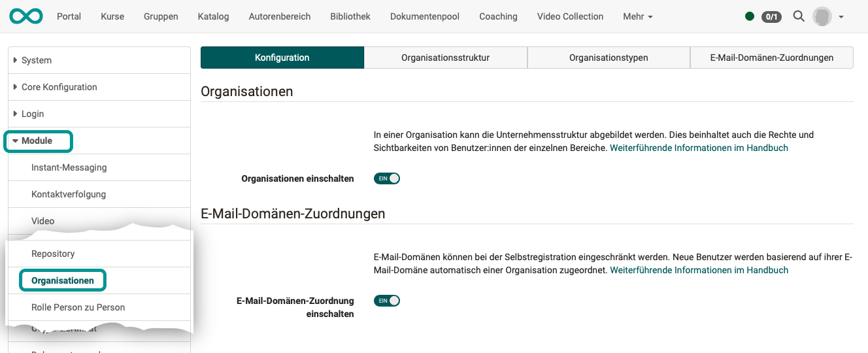Switch to E-Mail-Domänen-Zuordnungen tab
The image size is (868, 353).
772,58
